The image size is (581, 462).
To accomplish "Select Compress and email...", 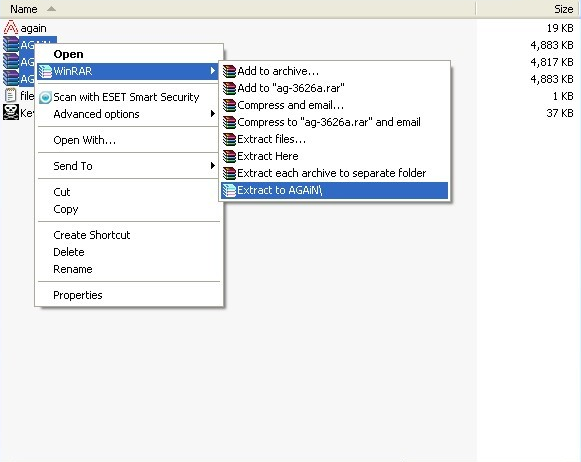I will (x=335, y=105).
